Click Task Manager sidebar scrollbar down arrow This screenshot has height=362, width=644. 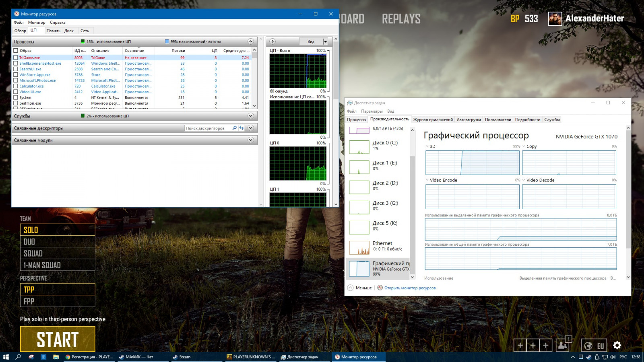tap(412, 277)
